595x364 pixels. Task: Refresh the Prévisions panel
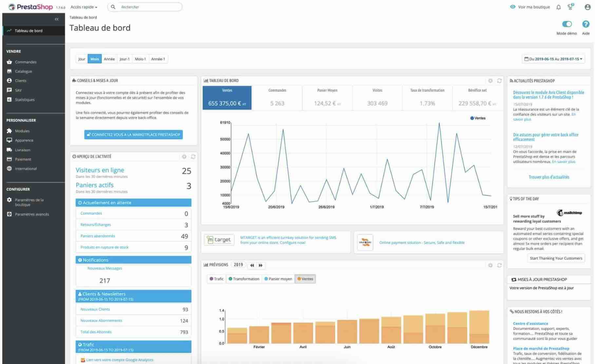click(x=499, y=265)
